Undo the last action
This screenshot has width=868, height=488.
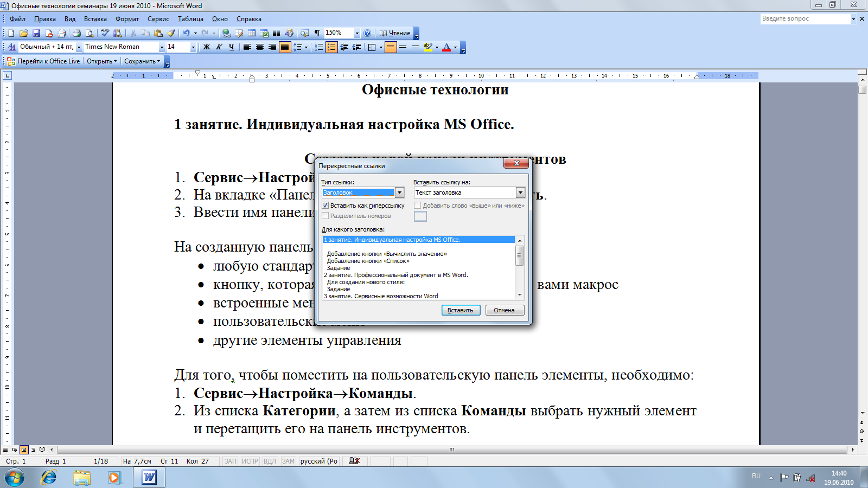[x=186, y=33]
